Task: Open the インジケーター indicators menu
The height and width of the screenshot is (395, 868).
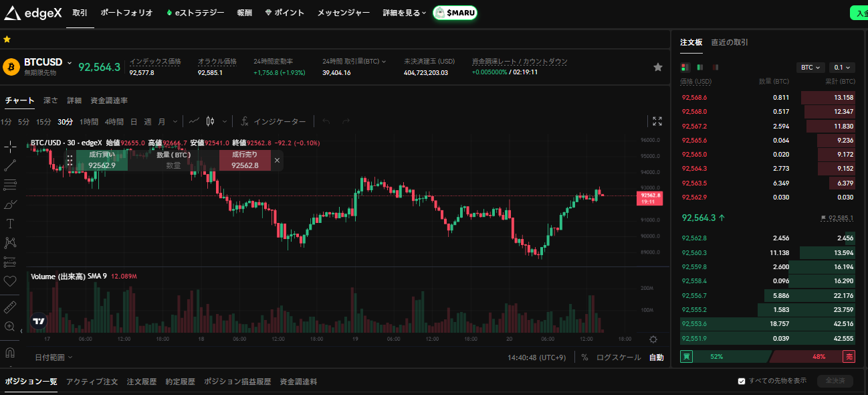Action: coord(273,121)
